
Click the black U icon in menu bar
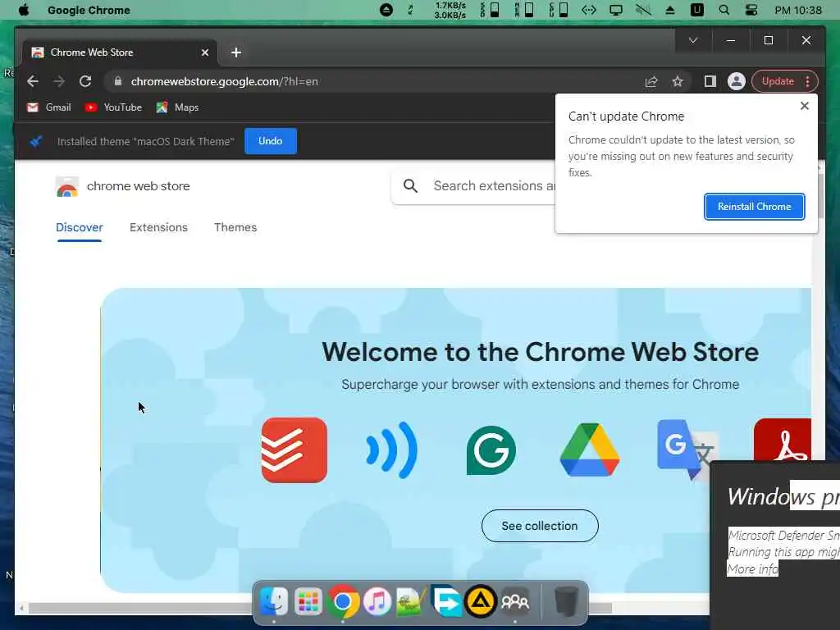(696, 10)
